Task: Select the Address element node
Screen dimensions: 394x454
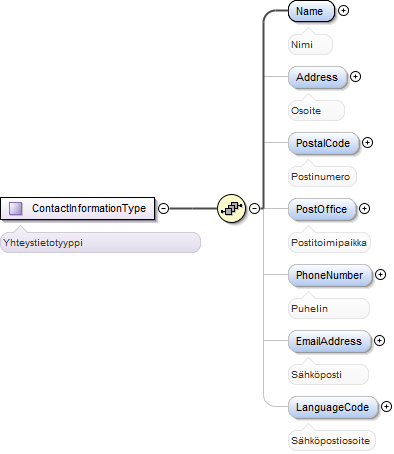Action: (317, 77)
